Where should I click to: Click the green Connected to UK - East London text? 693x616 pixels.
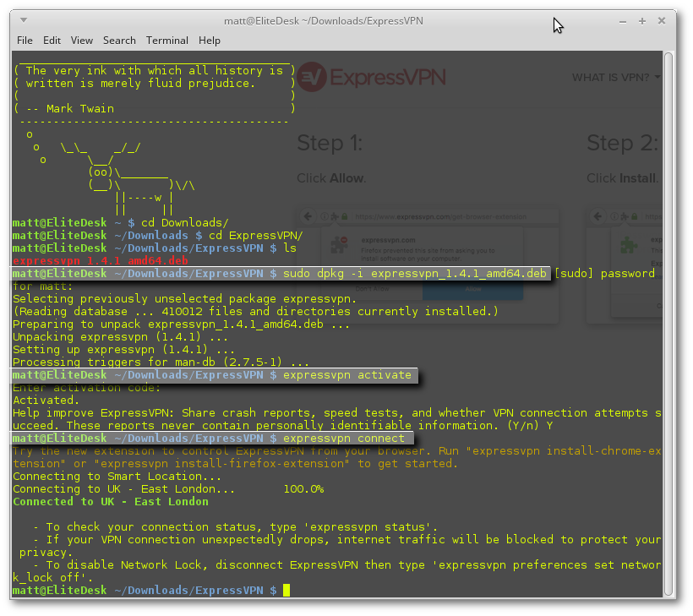click(111, 502)
